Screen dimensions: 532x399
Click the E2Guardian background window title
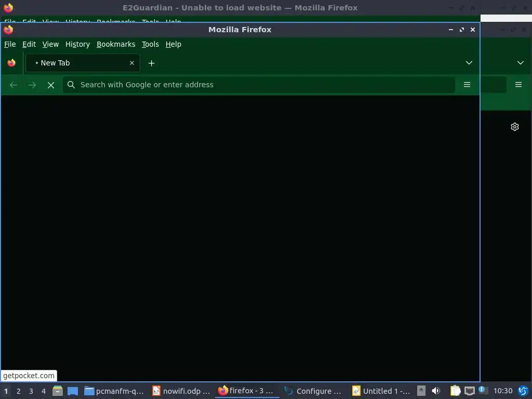[x=240, y=7]
